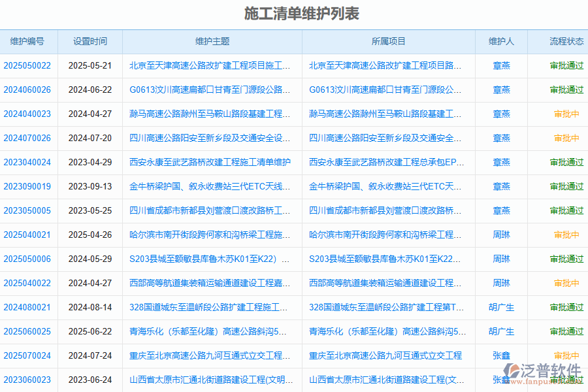This screenshot has height=392, width=588.
Task: Click maintainer 胡广生 for record 2024080021
Action: (x=501, y=307)
